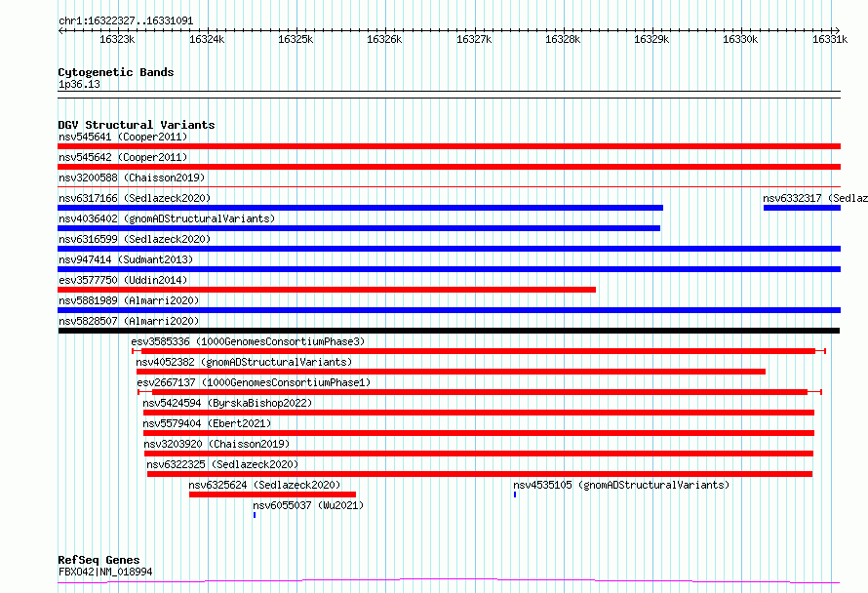Click the nsv6317166 (Sedlazeck2020) label
The height and width of the screenshot is (593, 868).
click(x=135, y=198)
